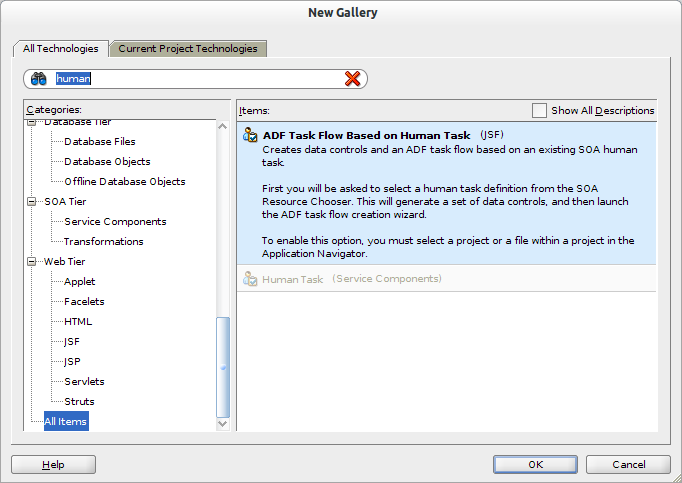Screen dimensions: 682x483
Task: Collapse the Web Tier tree node
Action: [x=32, y=262]
